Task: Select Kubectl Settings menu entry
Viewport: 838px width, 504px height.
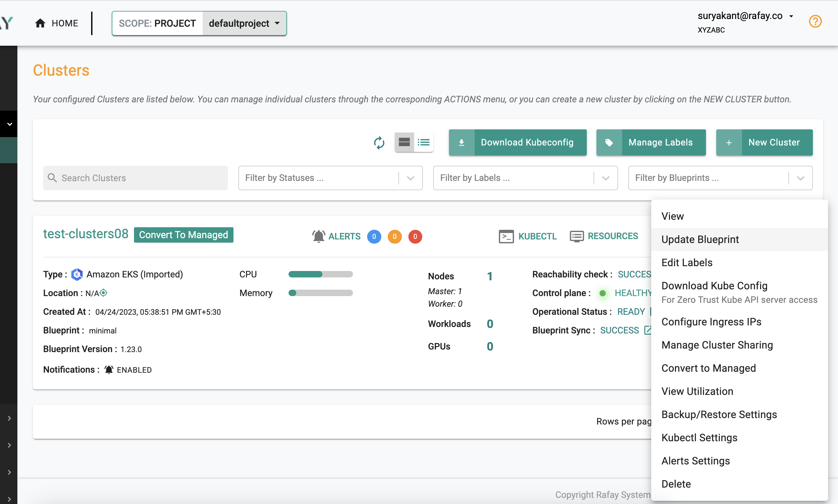Action: [739, 437]
